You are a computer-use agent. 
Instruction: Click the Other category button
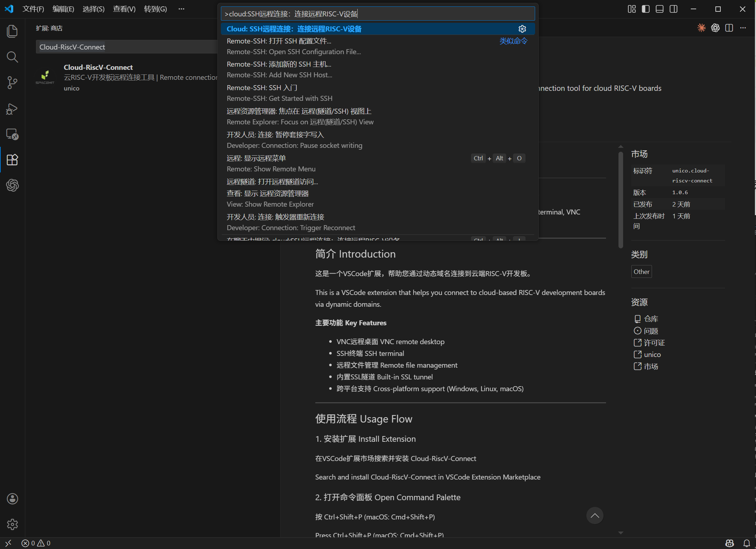coord(641,272)
